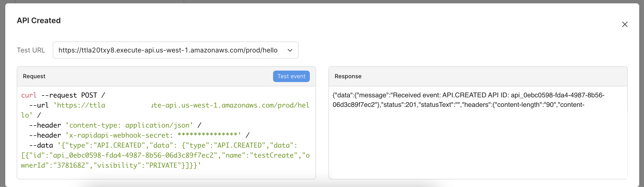Screen dimensions: 644x187
Task: Click the content-type header line
Action: [x=115, y=125]
